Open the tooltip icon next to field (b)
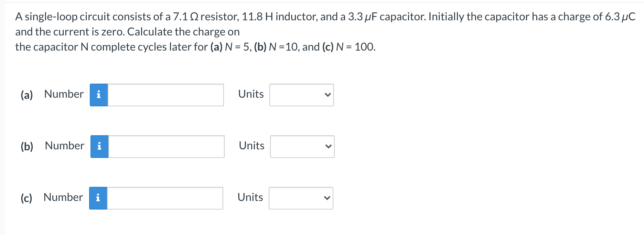This screenshot has width=644, height=235. click(x=99, y=146)
